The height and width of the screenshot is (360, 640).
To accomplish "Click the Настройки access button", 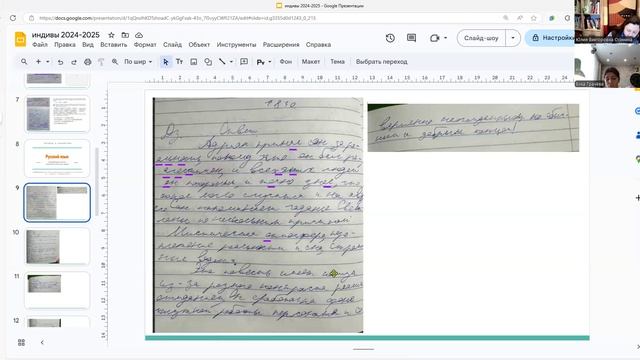I will 550,38.
